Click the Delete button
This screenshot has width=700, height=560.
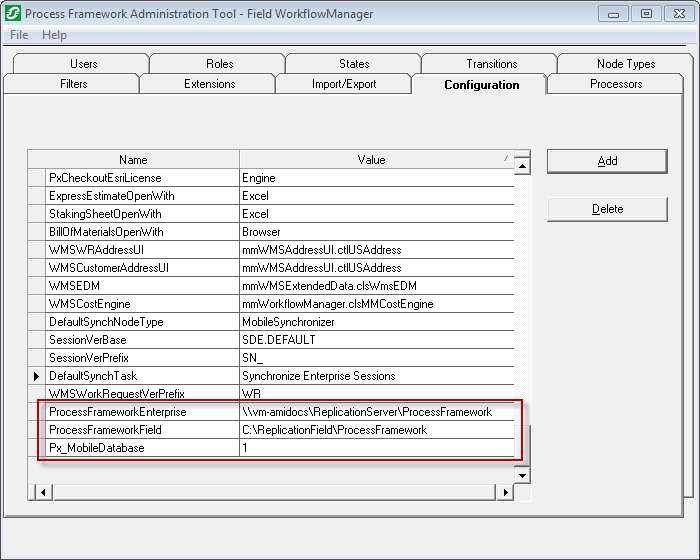point(607,209)
